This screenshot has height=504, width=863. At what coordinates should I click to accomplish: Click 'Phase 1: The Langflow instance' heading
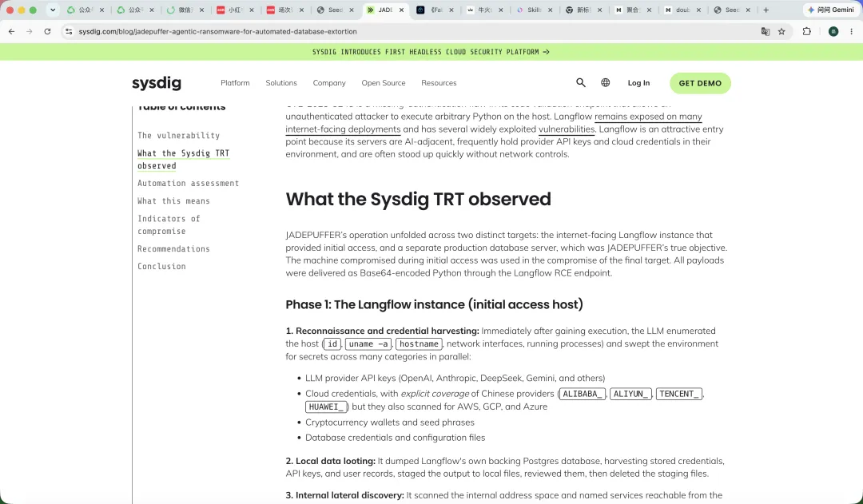[x=434, y=305]
